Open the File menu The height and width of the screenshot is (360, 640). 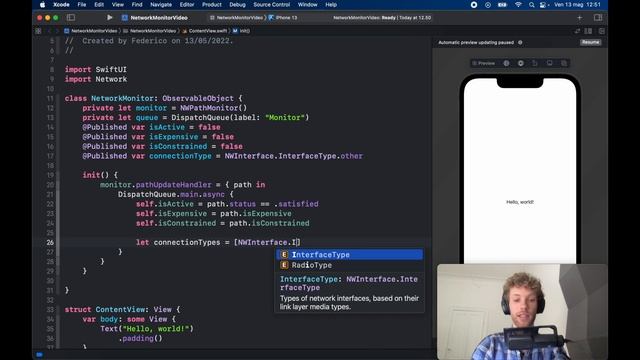point(82,4)
